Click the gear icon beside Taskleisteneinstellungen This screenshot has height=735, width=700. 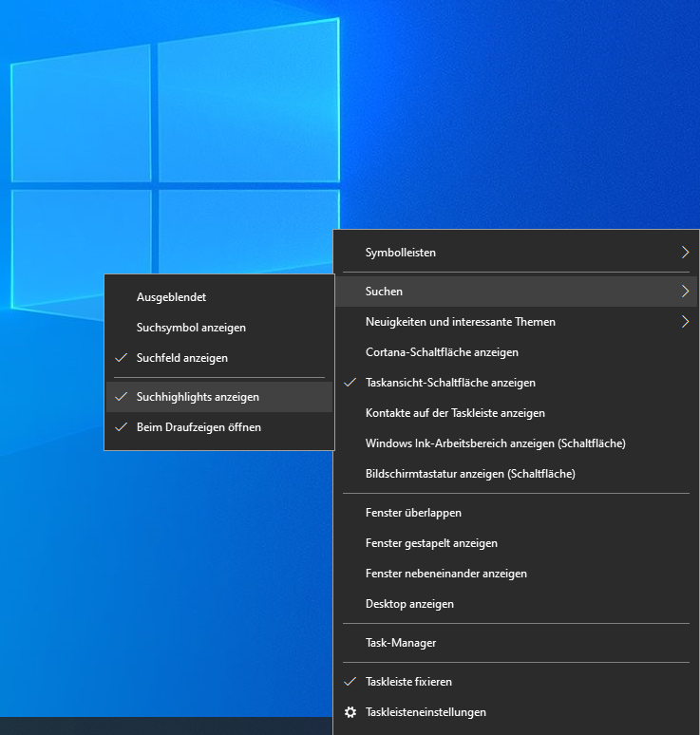pos(350,712)
